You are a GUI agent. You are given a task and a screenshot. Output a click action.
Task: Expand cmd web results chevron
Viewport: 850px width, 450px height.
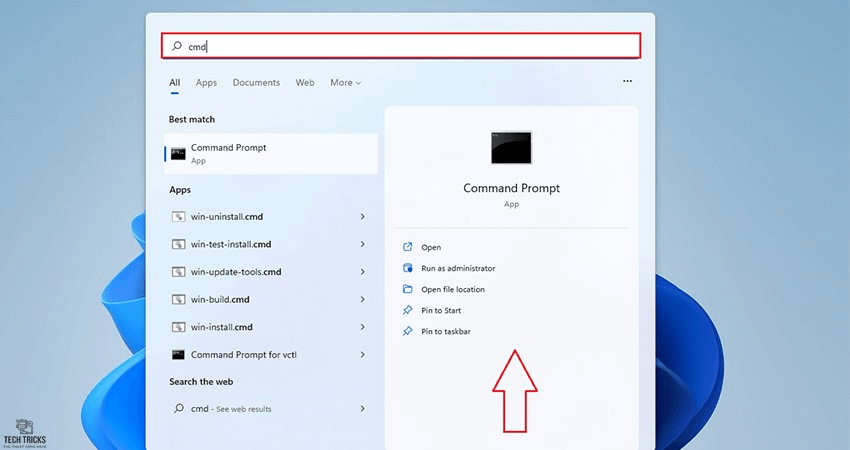(x=363, y=409)
